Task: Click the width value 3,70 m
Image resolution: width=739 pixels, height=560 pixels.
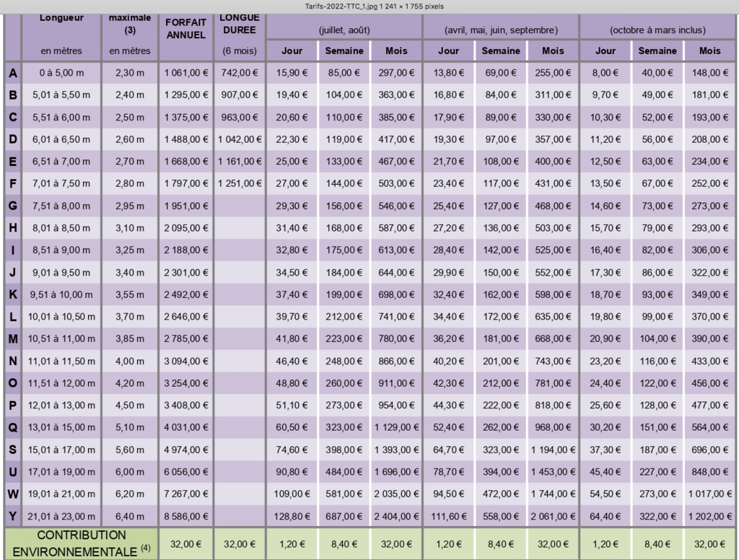Action: coord(130,317)
